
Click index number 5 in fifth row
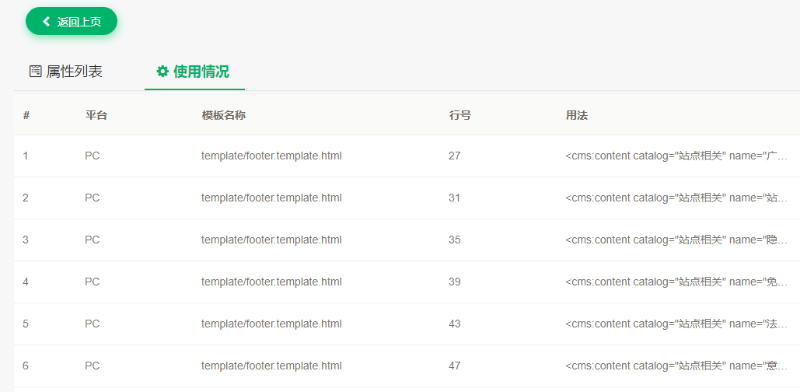[x=26, y=324]
